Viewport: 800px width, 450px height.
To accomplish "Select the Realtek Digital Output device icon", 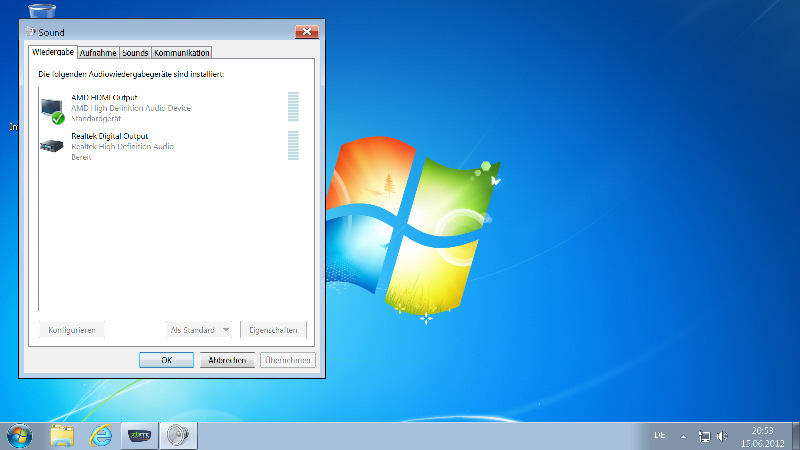I will click(x=52, y=146).
